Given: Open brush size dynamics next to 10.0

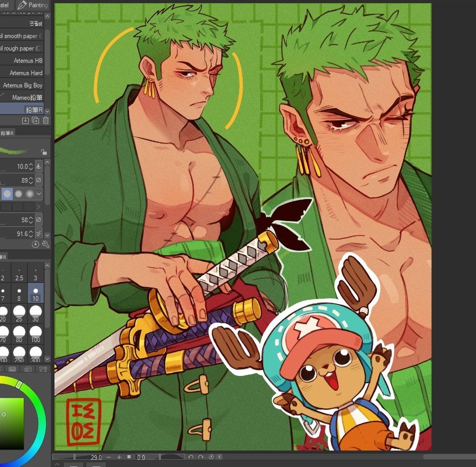Looking at the screenshot, I should 39,166.
